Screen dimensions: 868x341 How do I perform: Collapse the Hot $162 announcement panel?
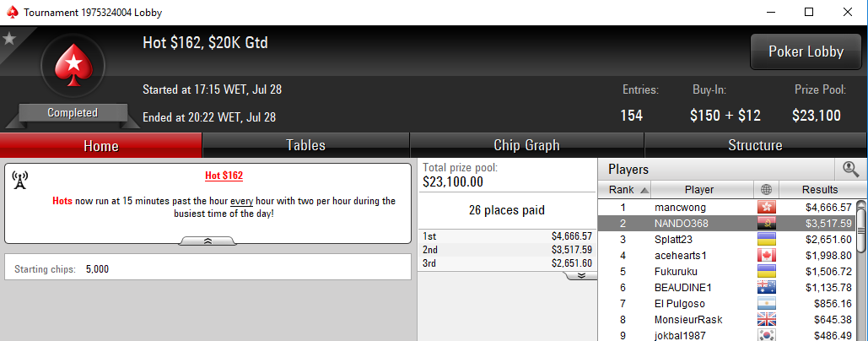[208, 241]
